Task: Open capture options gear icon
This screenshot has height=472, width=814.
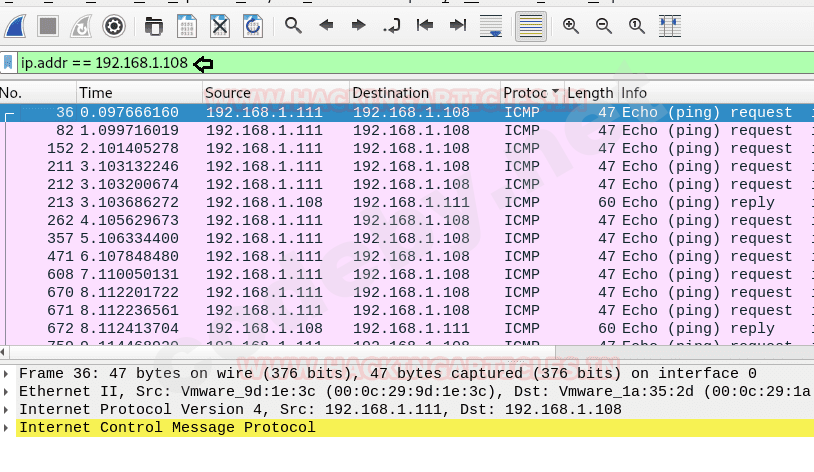Action: coord(114,26)
